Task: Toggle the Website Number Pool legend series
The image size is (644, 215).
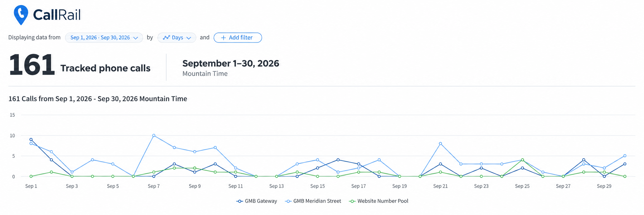Action: click(379, 201)
